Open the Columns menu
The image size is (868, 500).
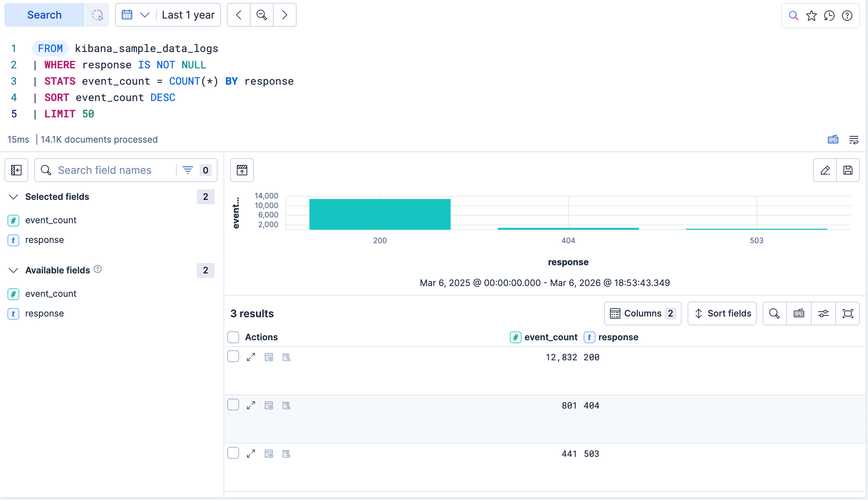pyautogui.click(x=642, y=314)
